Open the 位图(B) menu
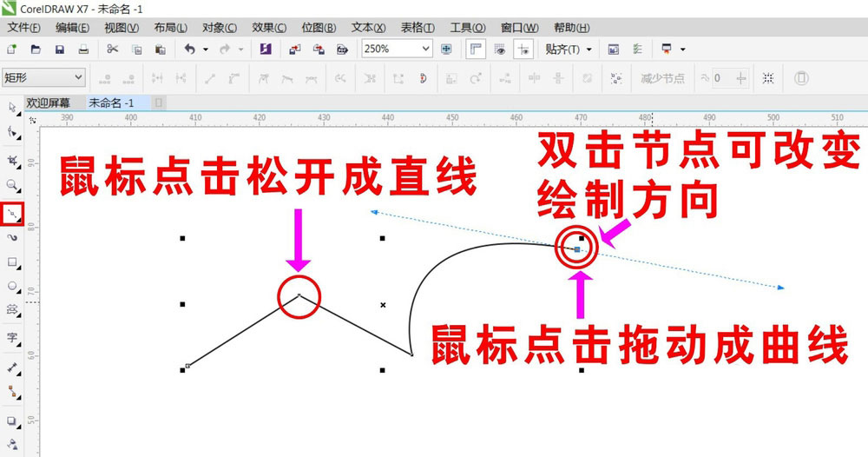Image resolution: width=868 pixels, height=457 pixels. coord(319,27)
